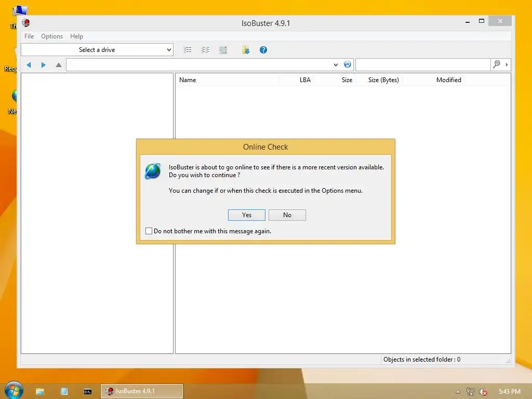Expand the path bar history dropdown

click(336, 65)
